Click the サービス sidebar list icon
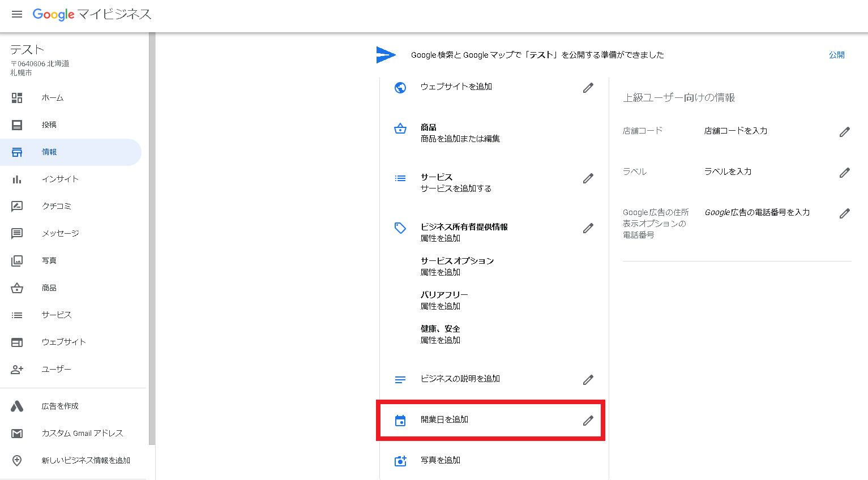 pyautogui.click(x=17, y=315)
